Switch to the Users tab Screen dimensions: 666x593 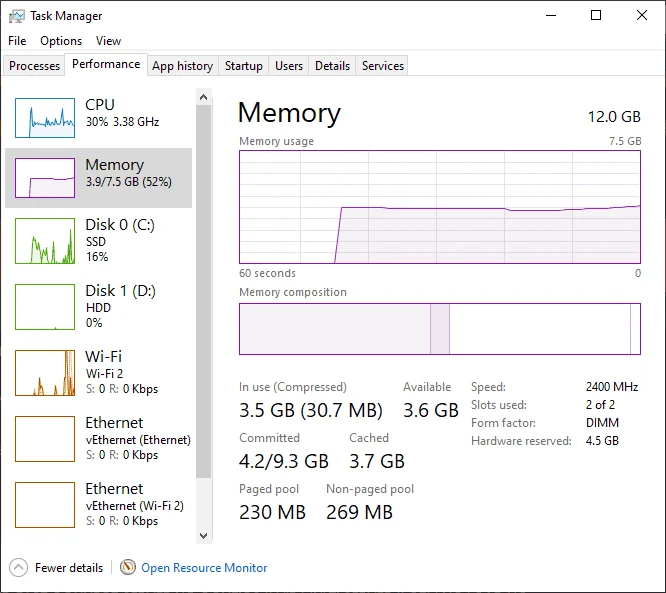coord(289,66)
